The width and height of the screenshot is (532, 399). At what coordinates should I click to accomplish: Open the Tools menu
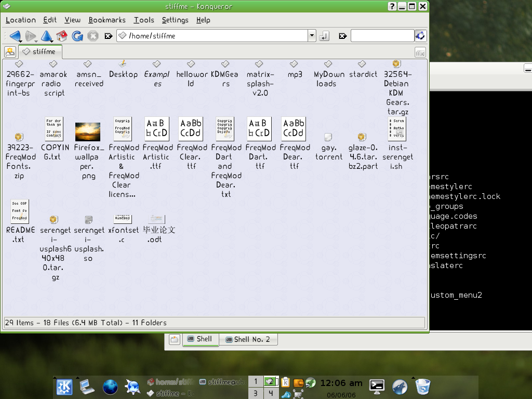pos(144,20)
